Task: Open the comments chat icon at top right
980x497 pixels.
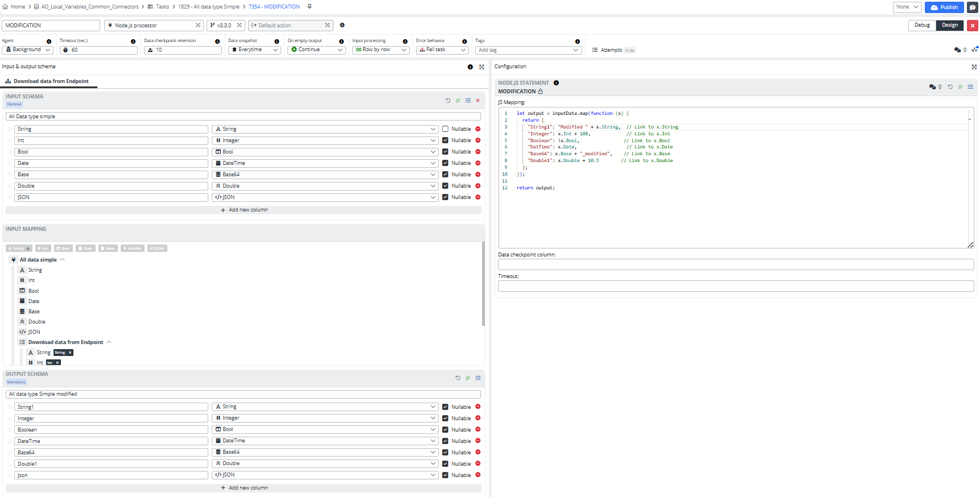Action: tap(973, 7)
